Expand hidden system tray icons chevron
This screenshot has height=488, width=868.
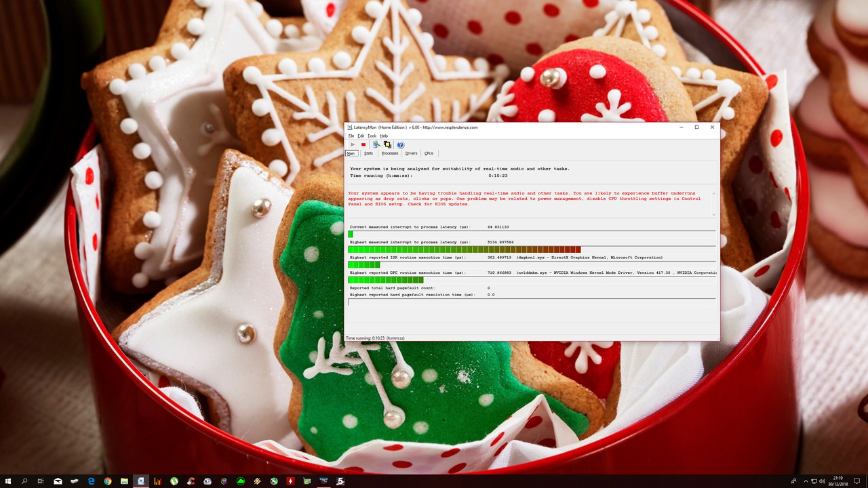click(x=806, y=481)
